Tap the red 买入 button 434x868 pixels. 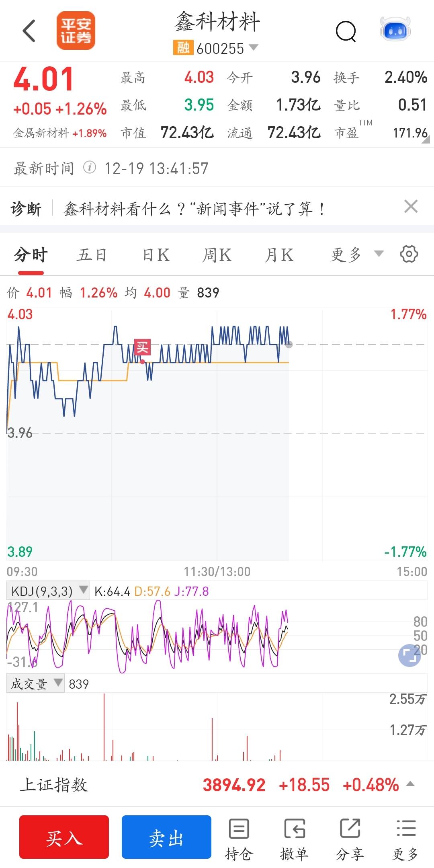pos(64,837)
